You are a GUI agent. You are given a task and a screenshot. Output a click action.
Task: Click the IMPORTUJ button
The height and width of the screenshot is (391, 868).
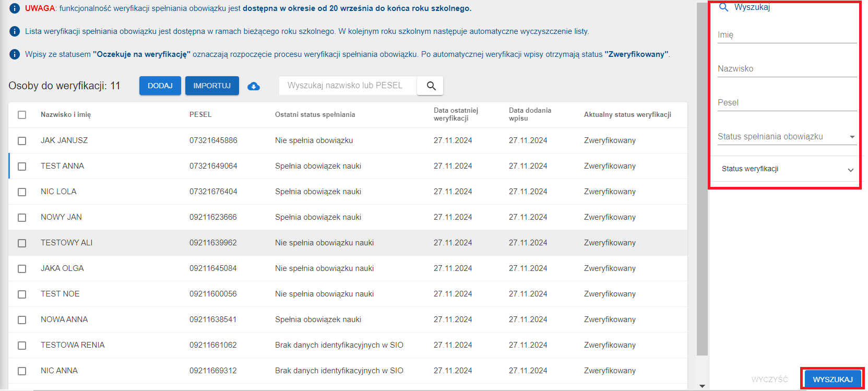click(212, 86)
